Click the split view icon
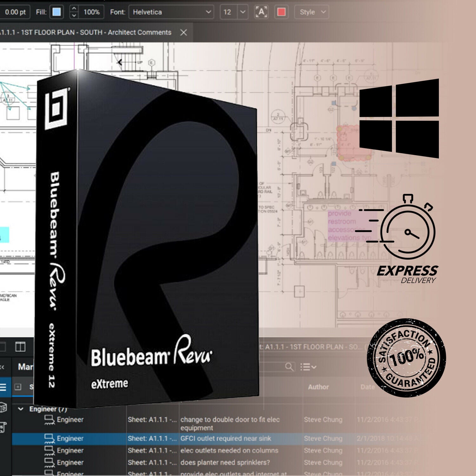This screenshot has height=476, width=476. 20,347
